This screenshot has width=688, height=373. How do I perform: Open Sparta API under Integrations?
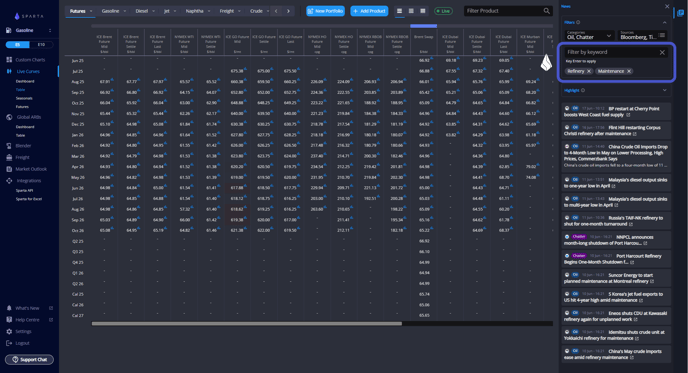tap(24, 190)
